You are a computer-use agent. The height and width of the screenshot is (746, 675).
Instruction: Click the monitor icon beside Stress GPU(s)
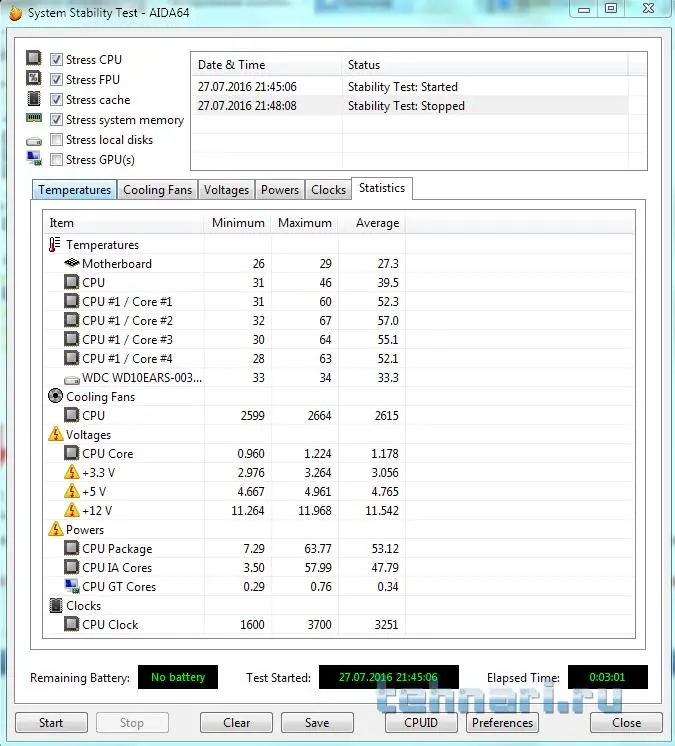34,158
